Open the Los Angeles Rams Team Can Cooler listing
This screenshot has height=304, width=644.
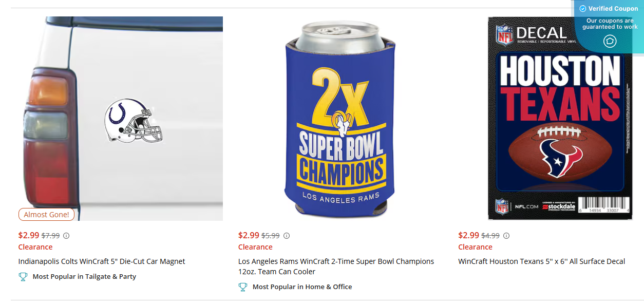335,266
